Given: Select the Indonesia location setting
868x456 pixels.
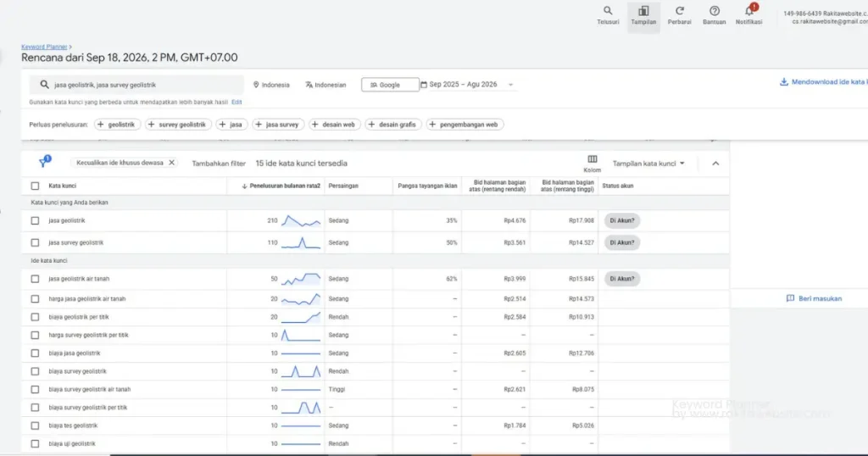Looking at the screenshot, I should 271,85.
